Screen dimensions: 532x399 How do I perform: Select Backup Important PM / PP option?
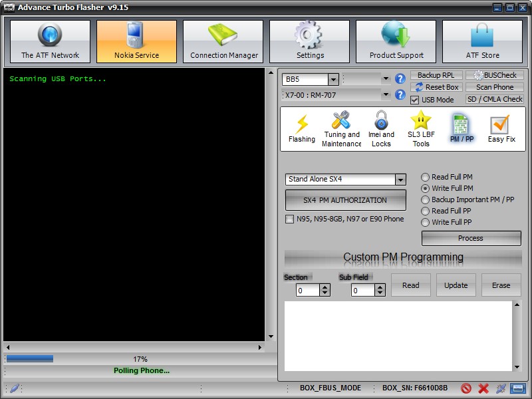click(425, 199)
